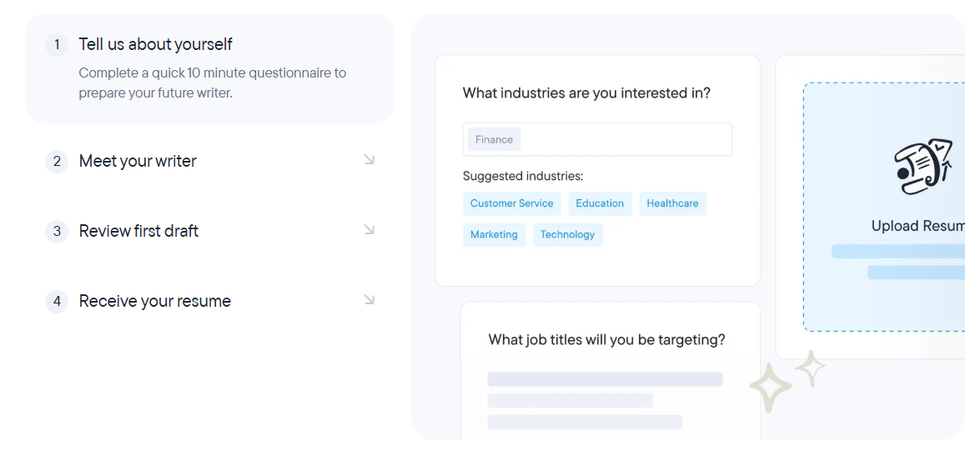
Task: Select the Education industry chip
Action: pos(600,203)
